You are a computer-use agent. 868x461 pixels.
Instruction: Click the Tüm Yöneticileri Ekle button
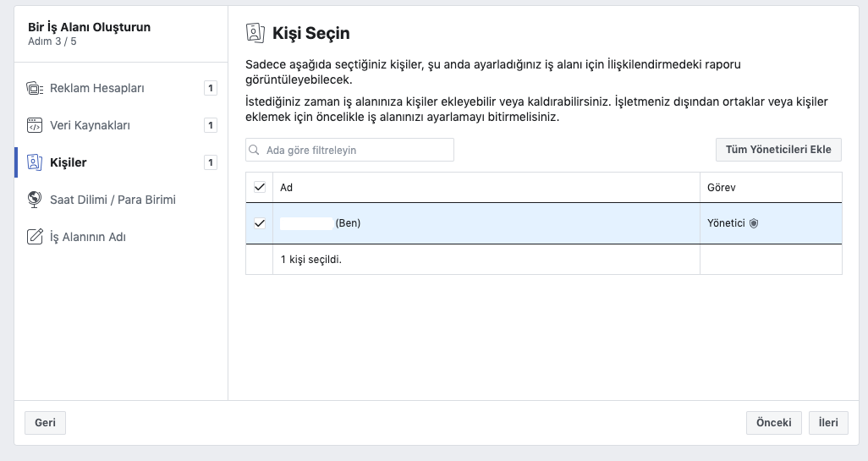click(x=778, y=150)
